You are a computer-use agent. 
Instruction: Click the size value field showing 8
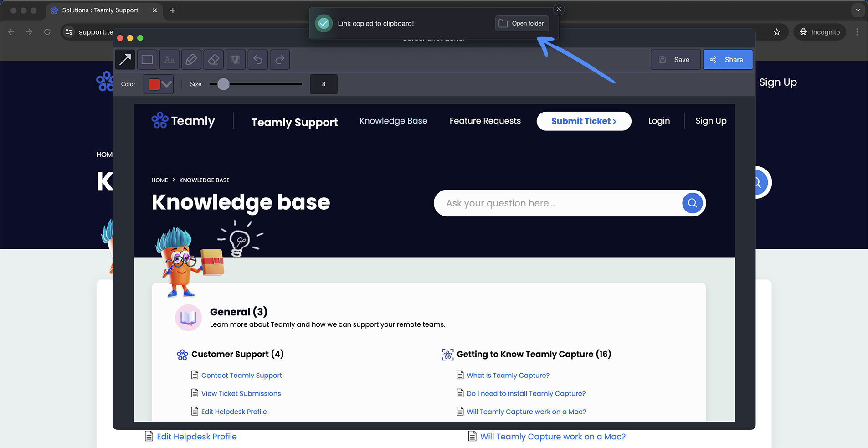point(324,84)
